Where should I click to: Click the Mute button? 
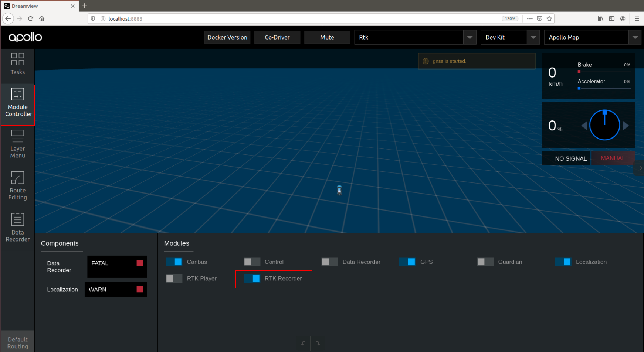327,37
